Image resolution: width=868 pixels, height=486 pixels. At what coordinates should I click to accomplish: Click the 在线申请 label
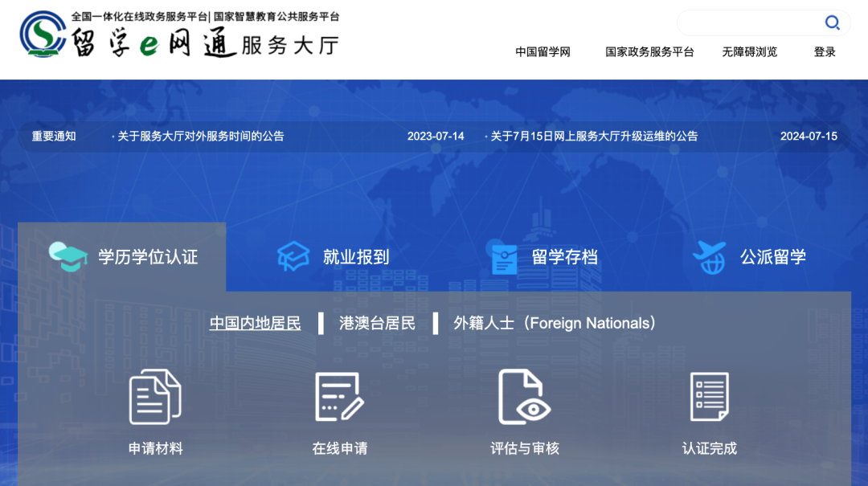339,448
